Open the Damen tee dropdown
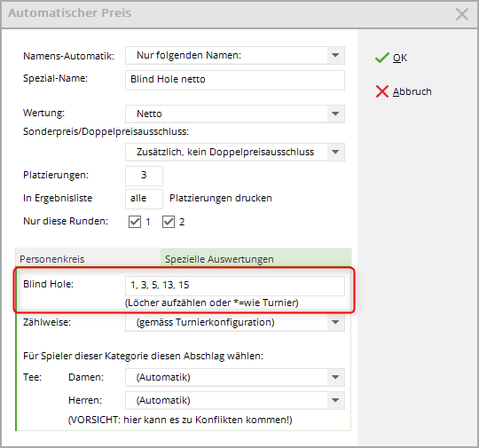This screenshot has width=479, height=448. (x=335, y=377)
